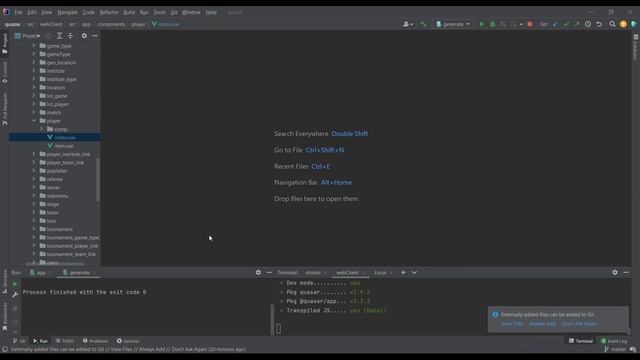Screen dimensions: 640x360
Task: Expand the match folder
Action: point(34,112)
